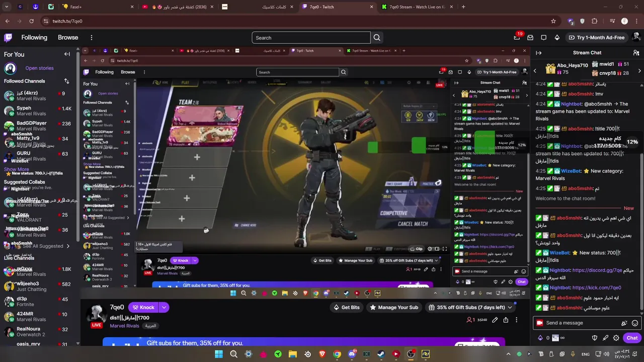Open Following in the Twitch header
644x362 pixels.
pyautogui.click(x=34, y=38)
